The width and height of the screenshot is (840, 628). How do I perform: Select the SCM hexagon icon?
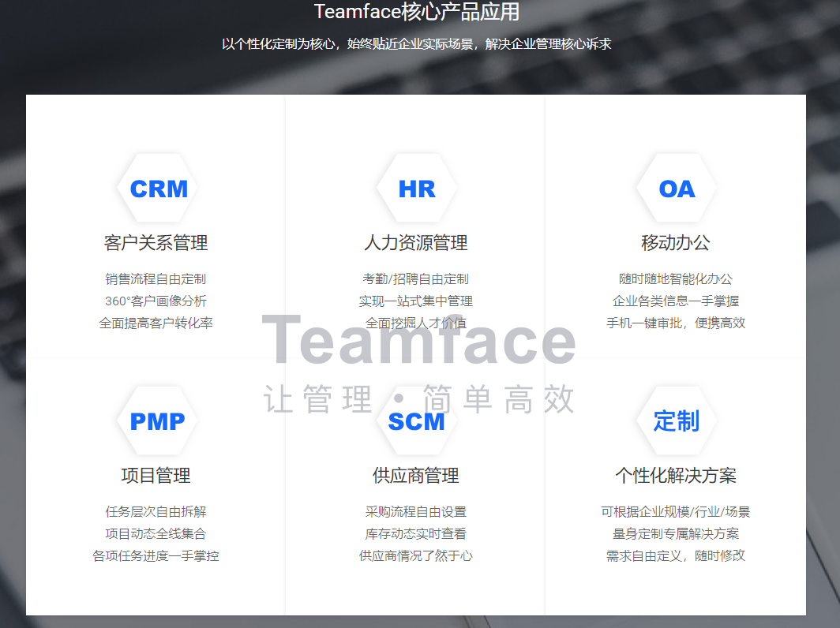(x=416, y=421)
